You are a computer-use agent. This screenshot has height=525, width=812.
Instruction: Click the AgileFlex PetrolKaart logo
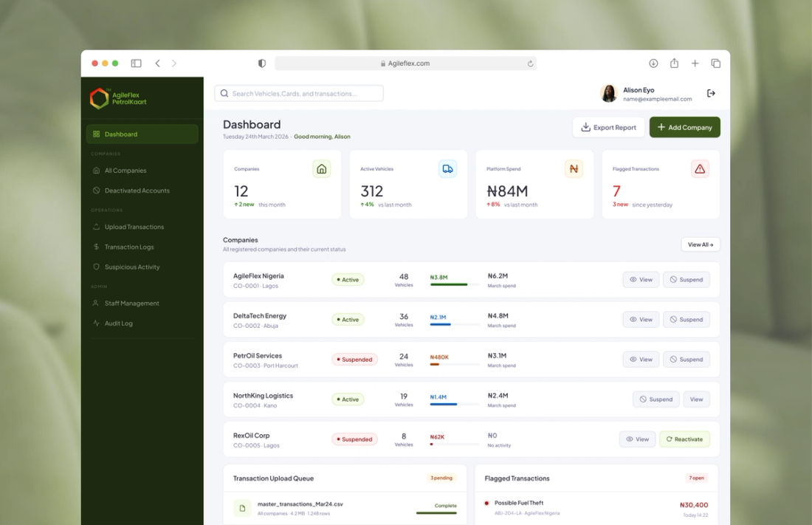(x=118, y=98)
